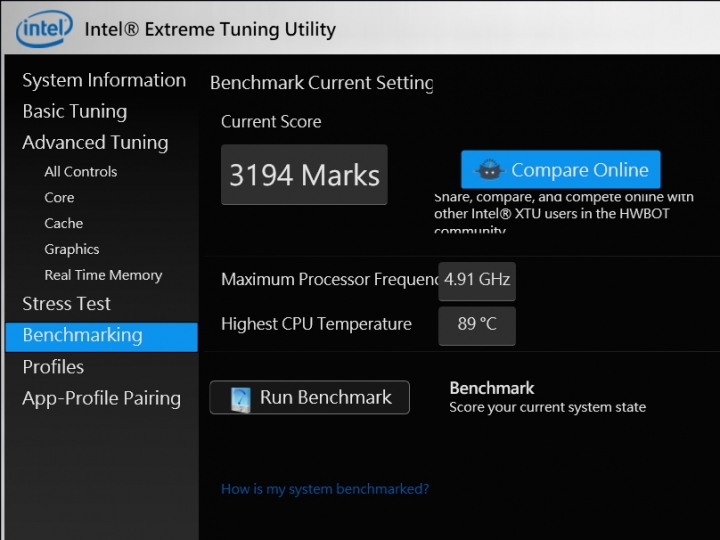Go to Basic Tuning
Image resolution: width=720 pixels, height=540 pixels.
click(75, 112)
